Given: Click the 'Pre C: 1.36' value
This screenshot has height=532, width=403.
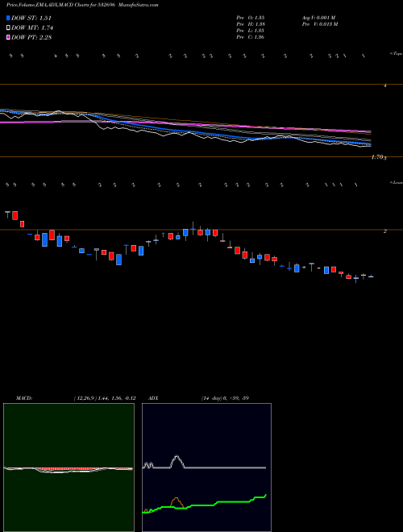Looking at the screenshot, I should click(251, 37).
